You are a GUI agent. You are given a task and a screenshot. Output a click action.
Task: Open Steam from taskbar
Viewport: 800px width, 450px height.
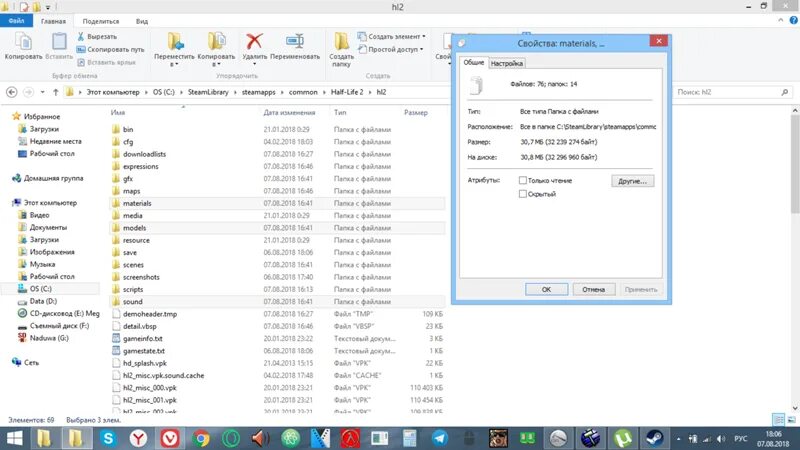click(x=654, y=438)
